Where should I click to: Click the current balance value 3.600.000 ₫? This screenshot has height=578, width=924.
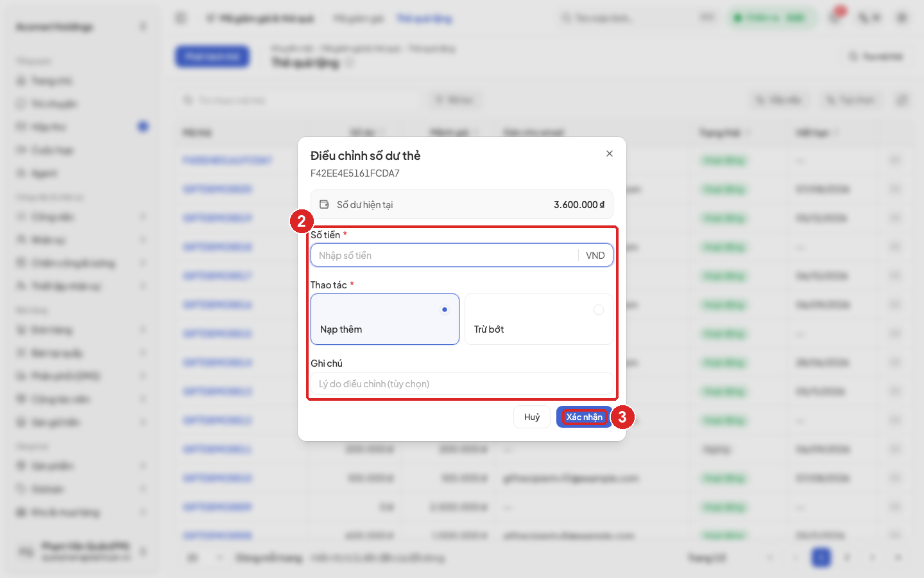tap(579, 205)
